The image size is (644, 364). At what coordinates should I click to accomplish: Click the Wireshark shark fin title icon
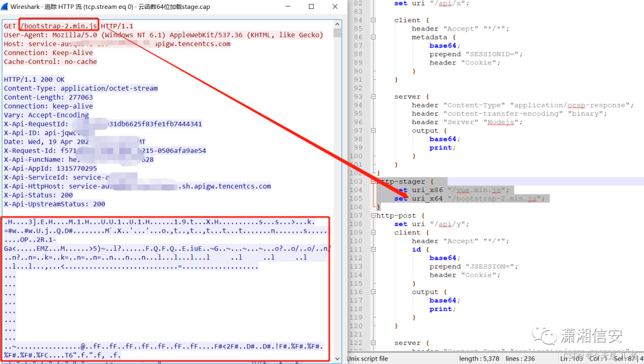click(5, 7)
